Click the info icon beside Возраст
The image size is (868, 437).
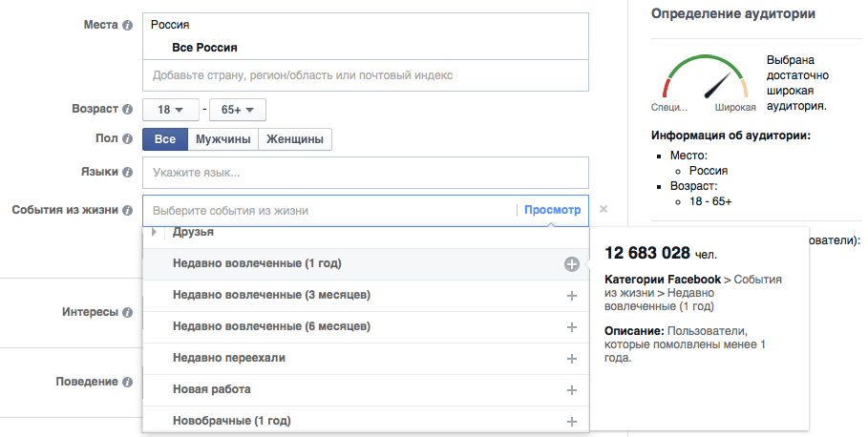click(127, 110)
